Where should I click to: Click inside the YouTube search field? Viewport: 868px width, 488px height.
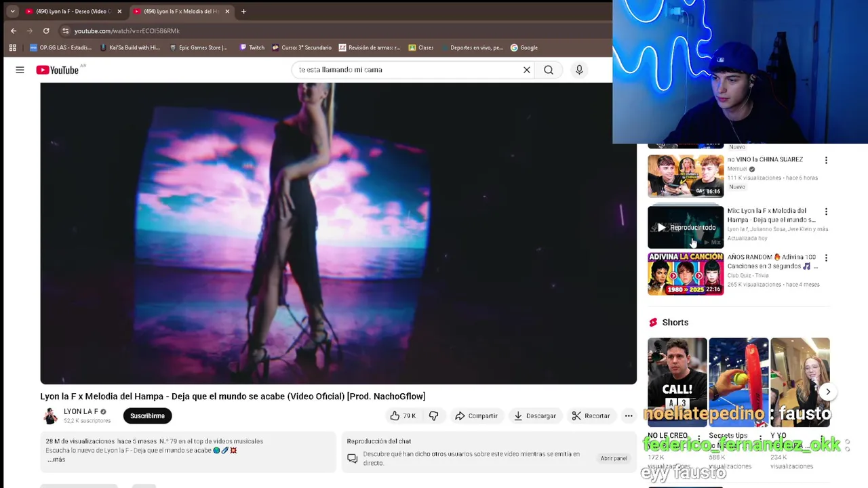(x=407, y=70)
